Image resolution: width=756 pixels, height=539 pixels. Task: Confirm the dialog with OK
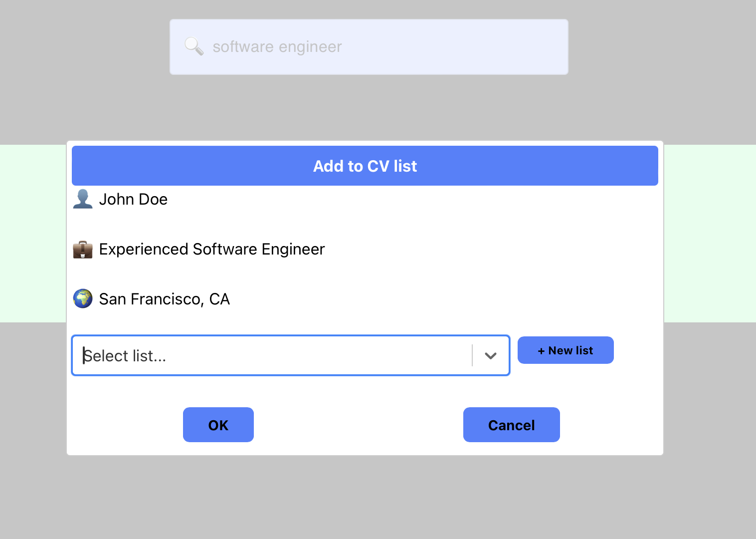coord(218,425)
